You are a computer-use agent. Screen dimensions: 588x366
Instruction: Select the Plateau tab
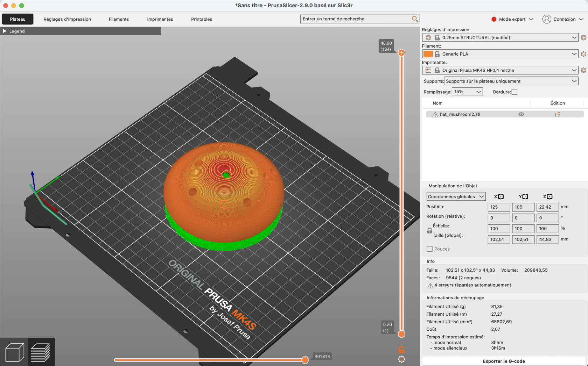click(17, 19)
